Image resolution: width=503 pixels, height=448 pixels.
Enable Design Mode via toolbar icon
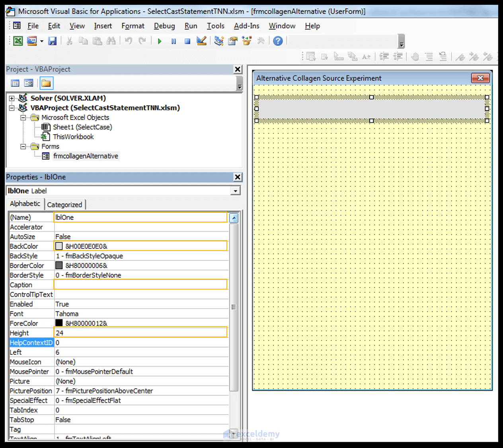201,41
